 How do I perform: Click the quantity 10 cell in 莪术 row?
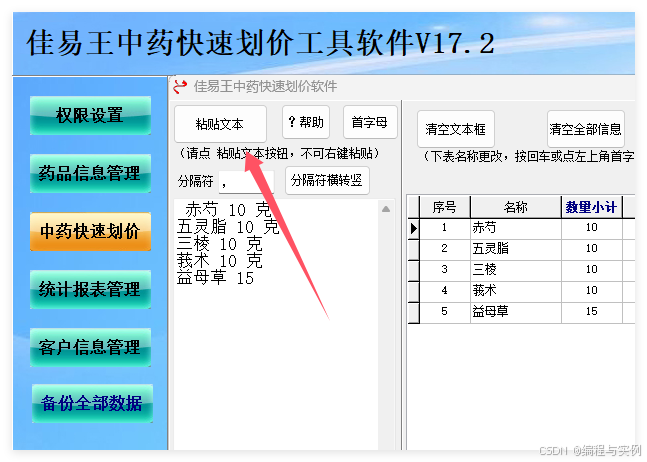tap(592, 292)
